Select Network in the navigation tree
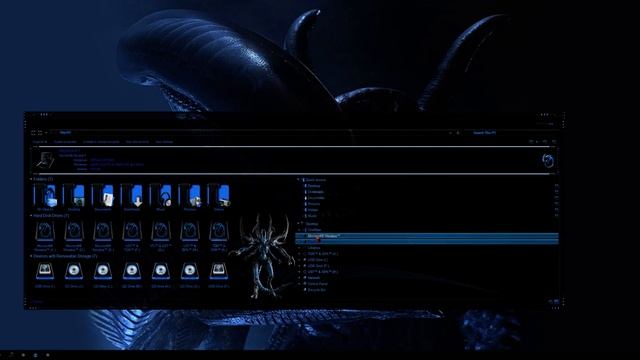 point(313,278)
